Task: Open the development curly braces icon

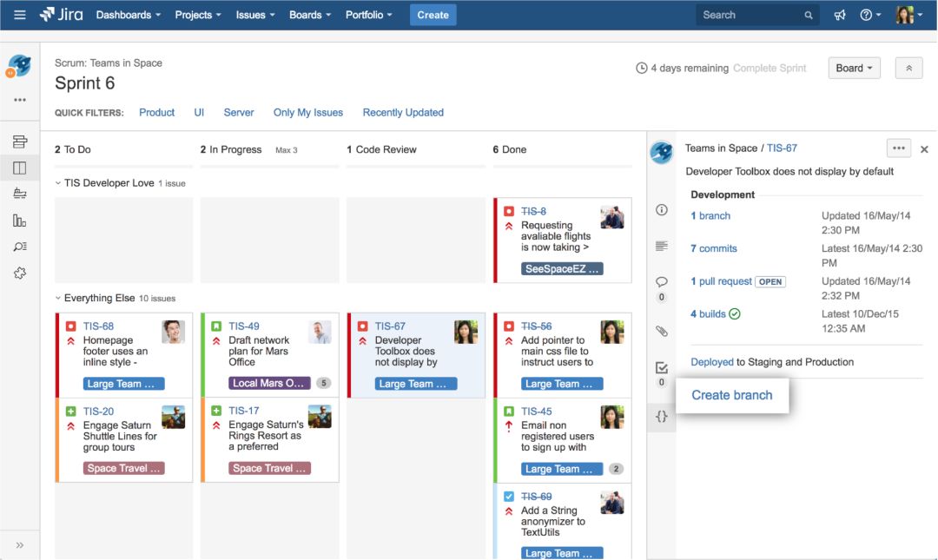Action: pos(662,417)
